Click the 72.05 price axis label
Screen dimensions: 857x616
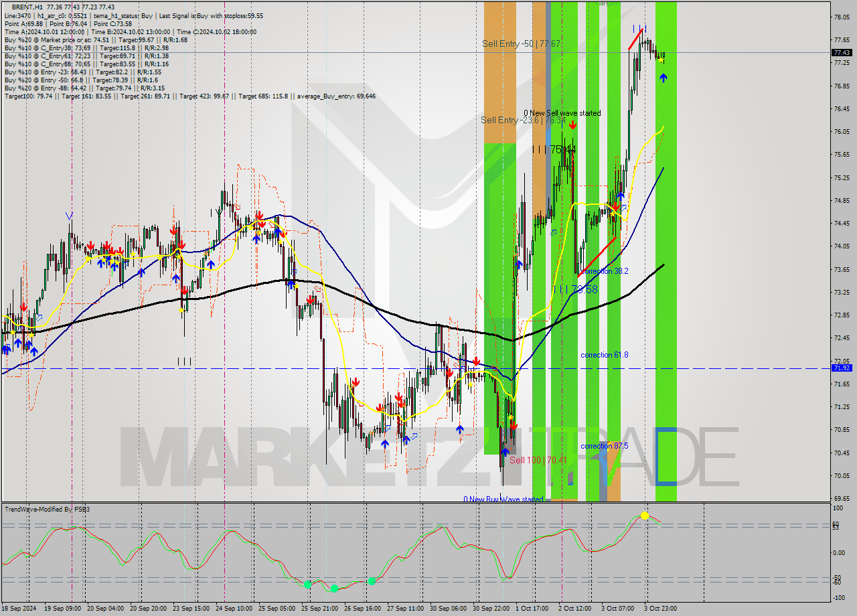pos(842,360)
